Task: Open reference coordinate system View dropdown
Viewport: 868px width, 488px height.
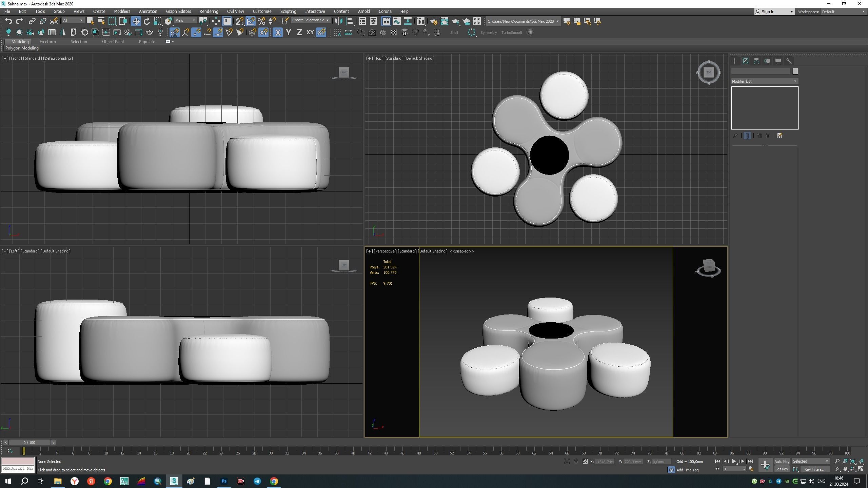Action: tap(185, 21)
